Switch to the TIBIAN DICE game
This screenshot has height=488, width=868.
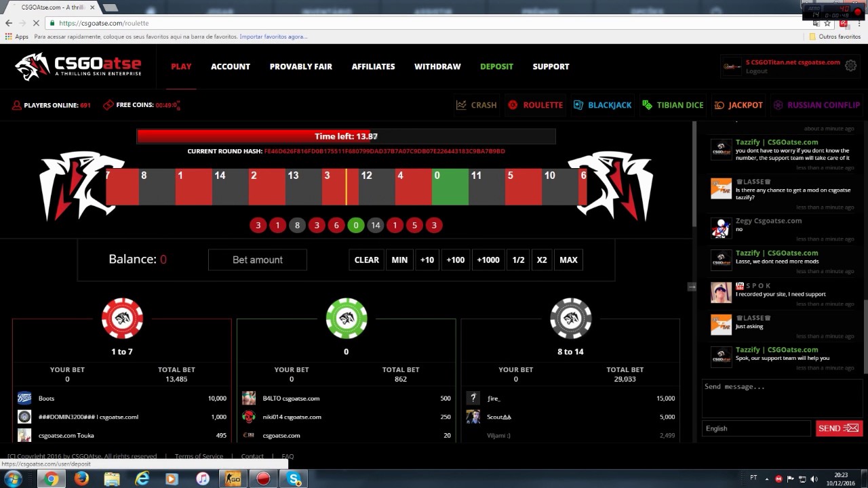pos(672,105)
